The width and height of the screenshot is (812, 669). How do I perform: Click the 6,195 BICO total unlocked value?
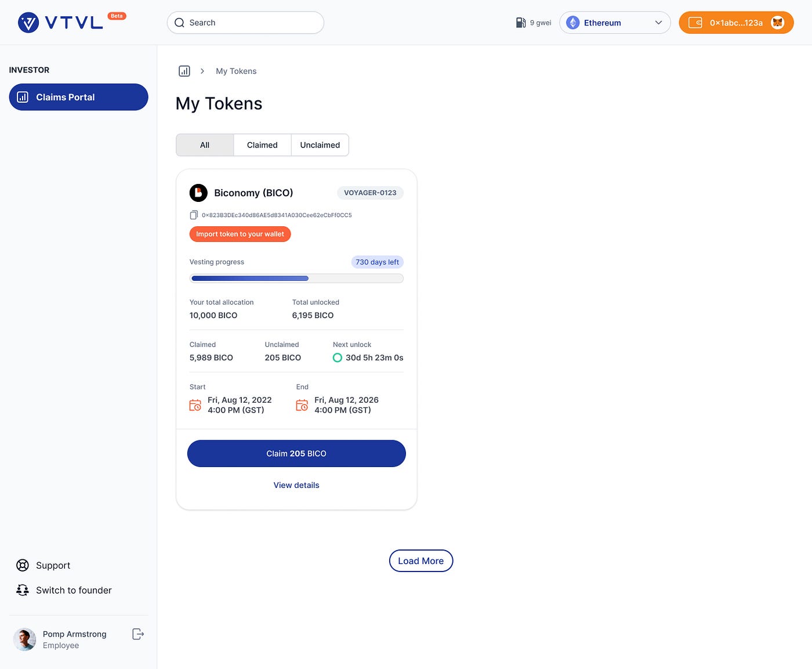[x=313, y=315]
